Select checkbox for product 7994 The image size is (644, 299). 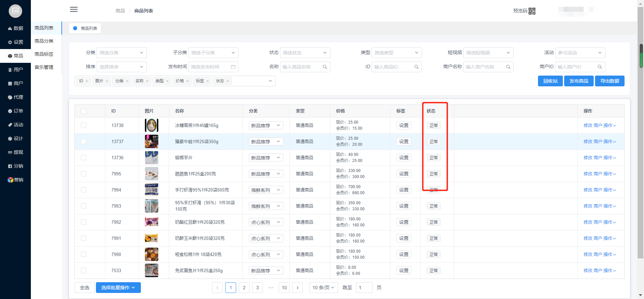(84, 190)
